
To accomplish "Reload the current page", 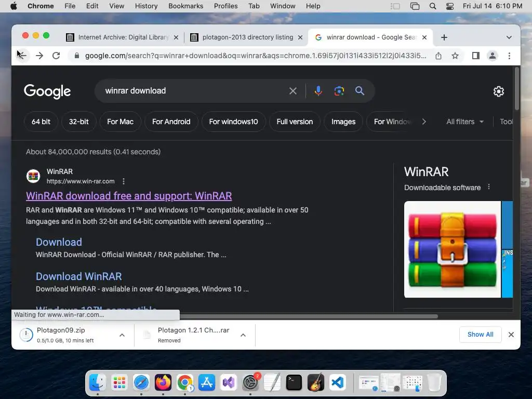I will coord(56,56).
